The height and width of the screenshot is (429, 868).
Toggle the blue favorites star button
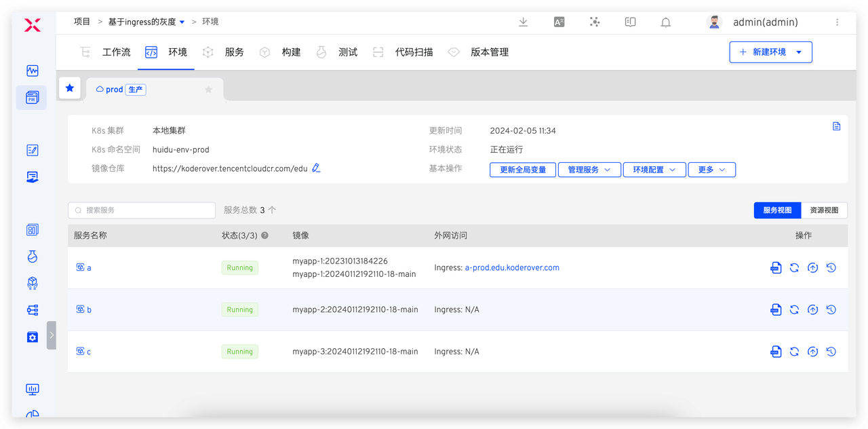point(70,88)
